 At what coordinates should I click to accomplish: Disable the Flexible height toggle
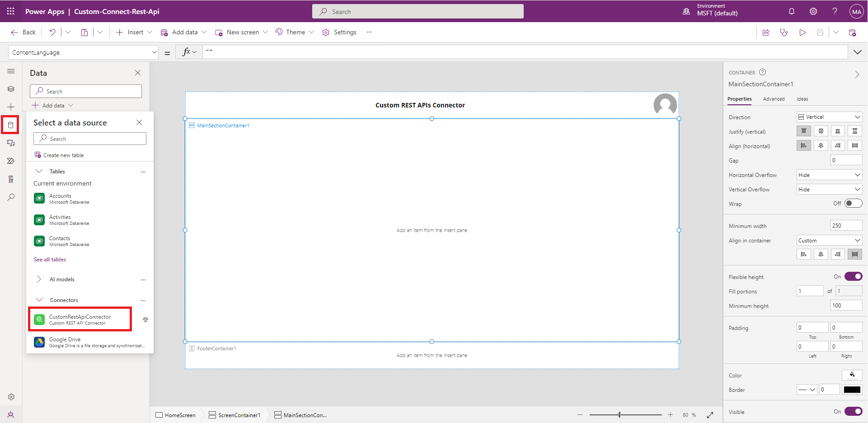point(853,277)
